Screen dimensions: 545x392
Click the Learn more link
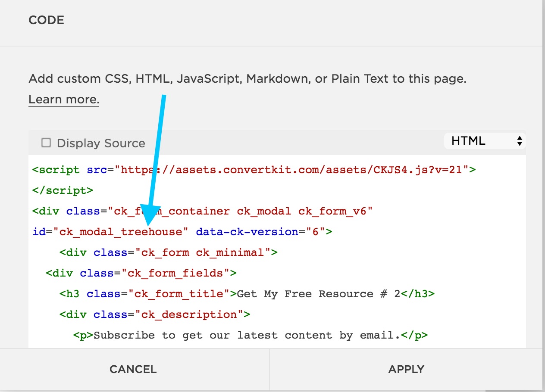(x=64, y=100)
